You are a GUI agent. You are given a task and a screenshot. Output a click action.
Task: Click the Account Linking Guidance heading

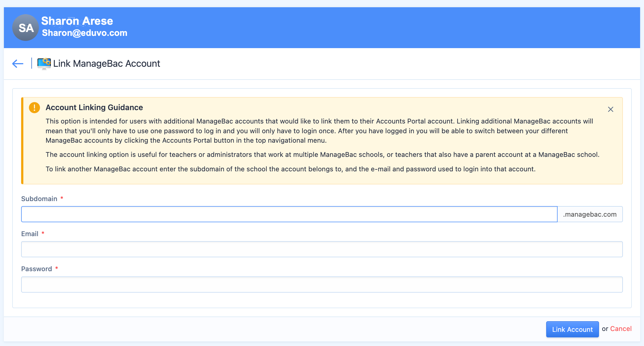point(94,107)
